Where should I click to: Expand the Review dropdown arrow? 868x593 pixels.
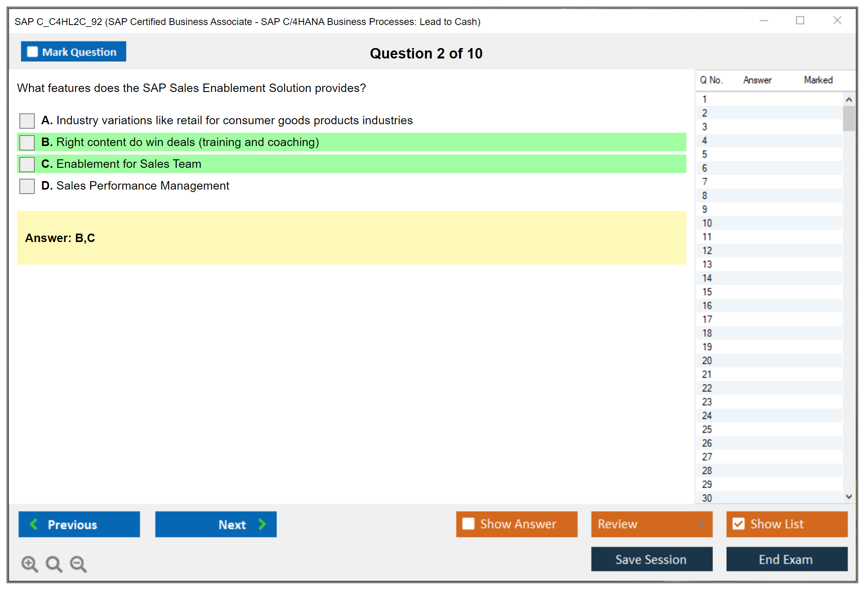coord(700,524)
